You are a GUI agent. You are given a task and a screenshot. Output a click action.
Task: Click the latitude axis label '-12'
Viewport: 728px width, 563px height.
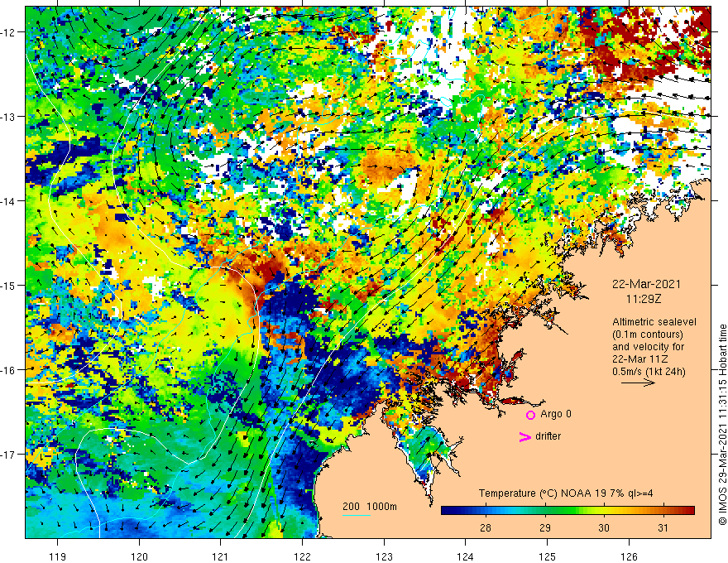(9, 32)
